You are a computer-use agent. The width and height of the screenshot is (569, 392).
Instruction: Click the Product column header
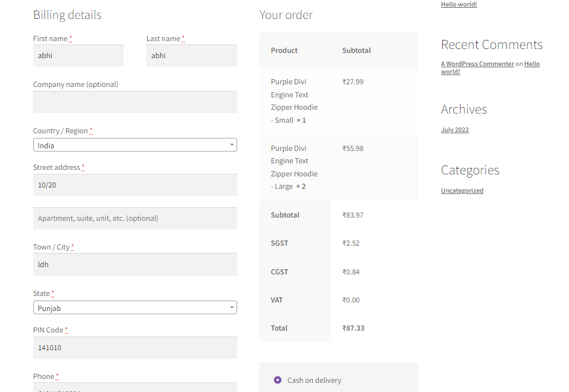pos(284,50)
